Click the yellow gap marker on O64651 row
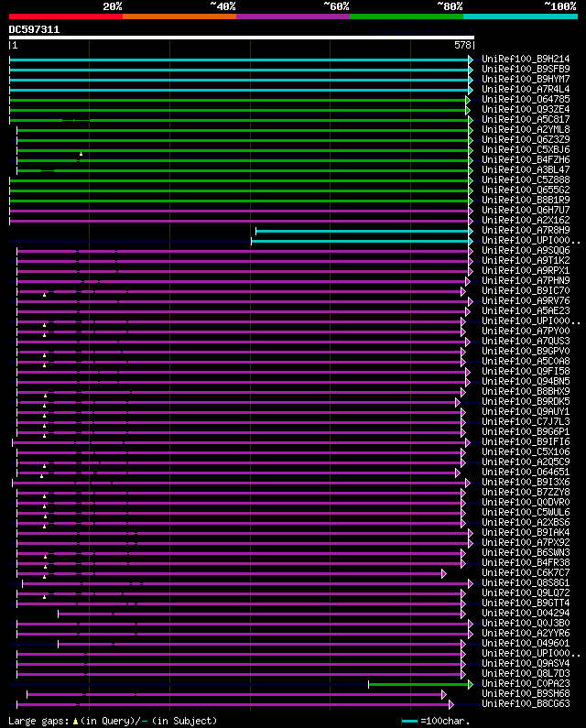 [42, 476]
